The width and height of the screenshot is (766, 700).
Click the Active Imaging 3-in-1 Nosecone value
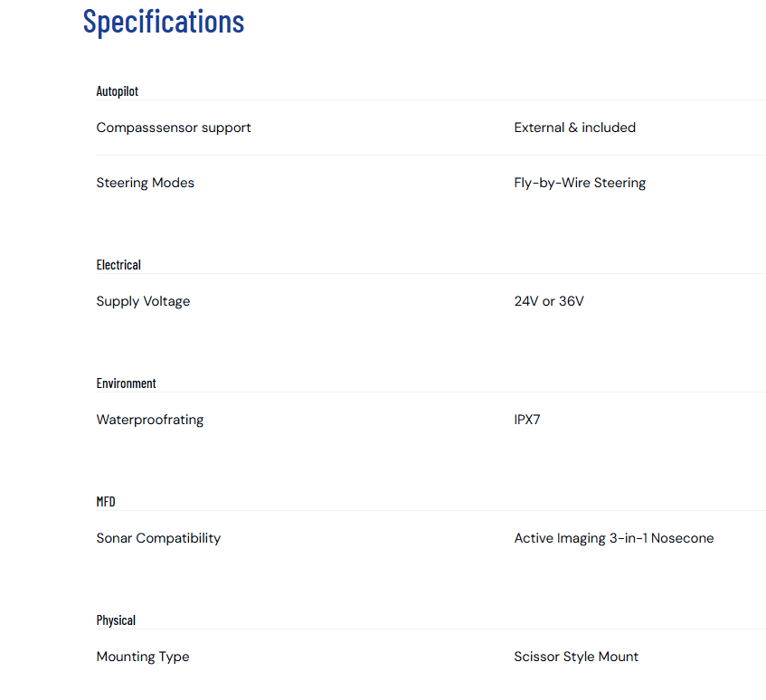point(613,538)
